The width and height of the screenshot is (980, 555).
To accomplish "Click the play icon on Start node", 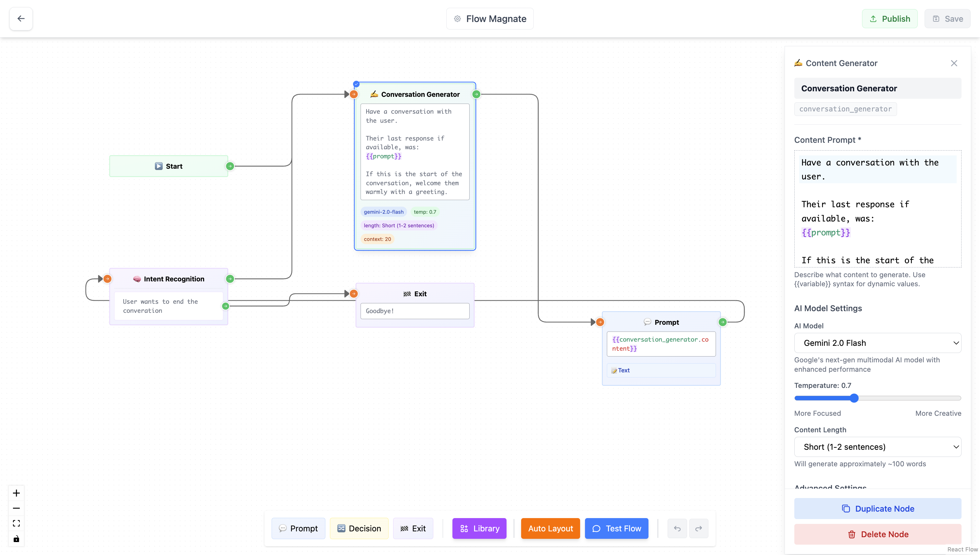I will 159,166.
